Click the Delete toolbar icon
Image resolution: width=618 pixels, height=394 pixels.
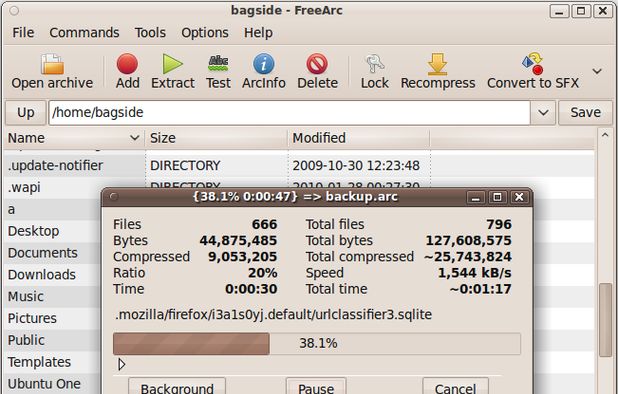pyautogui.click(x=317, y=64)
